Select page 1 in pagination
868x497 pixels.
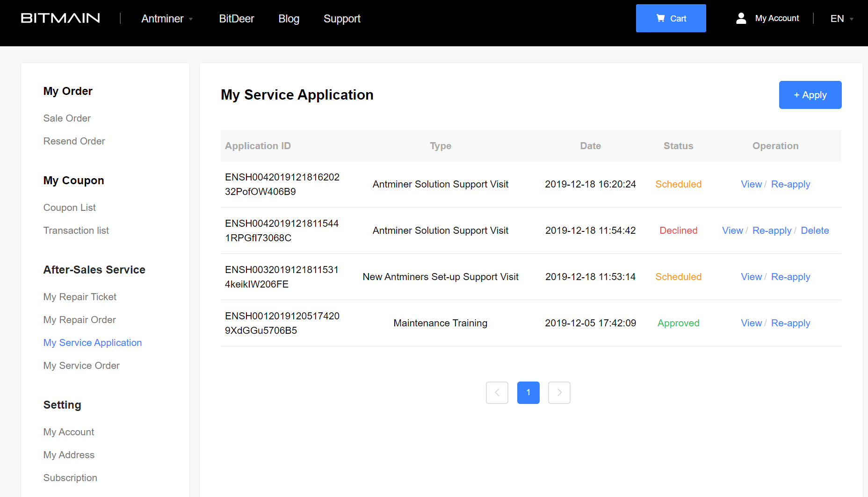[x=528, y=393]
